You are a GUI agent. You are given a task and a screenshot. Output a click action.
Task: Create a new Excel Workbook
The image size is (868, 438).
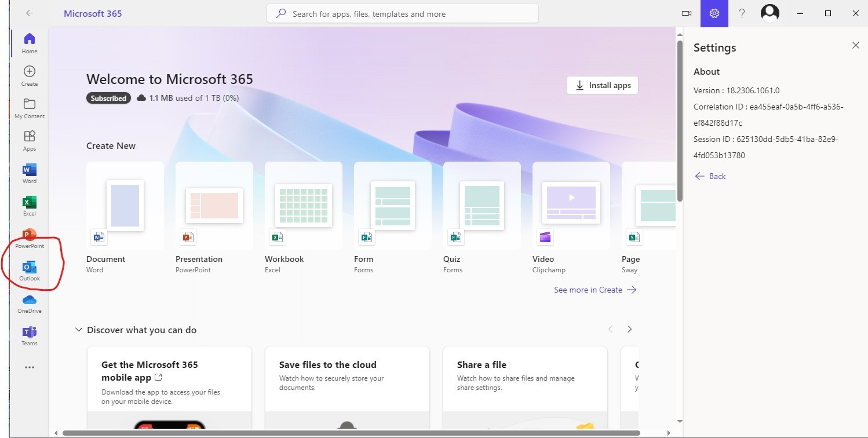pos(304,217)
